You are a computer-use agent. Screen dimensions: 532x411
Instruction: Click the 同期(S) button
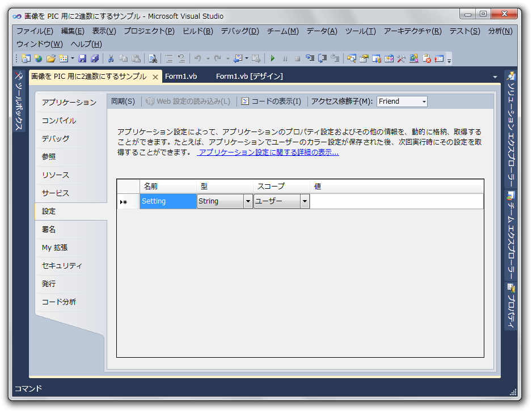point(123,101)
